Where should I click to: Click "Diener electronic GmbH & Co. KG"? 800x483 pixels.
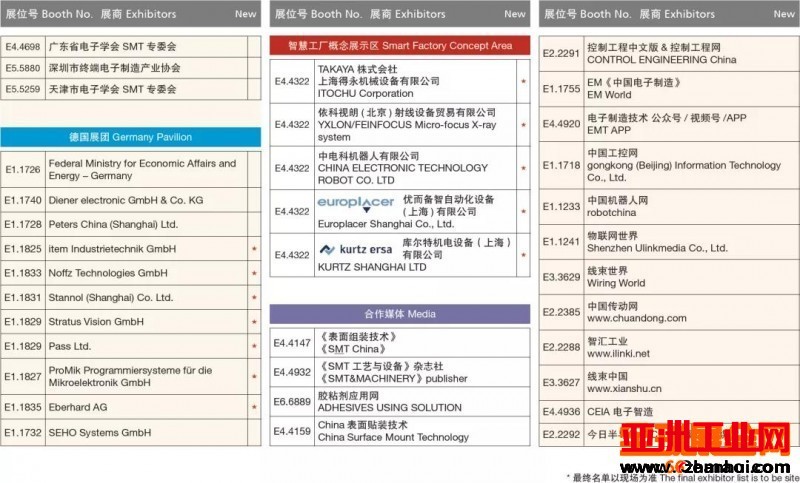coord(126,200)
